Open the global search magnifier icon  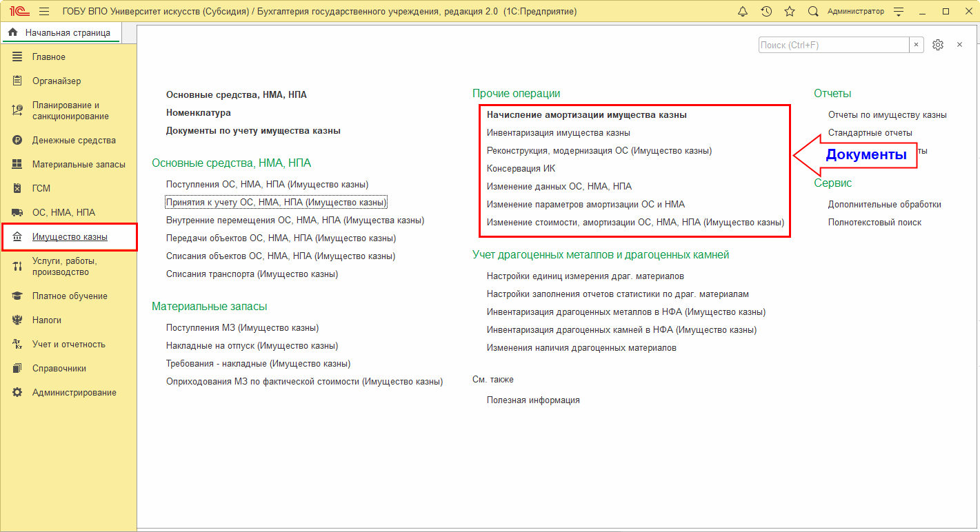pyautogui.click(x=813, y=12)
